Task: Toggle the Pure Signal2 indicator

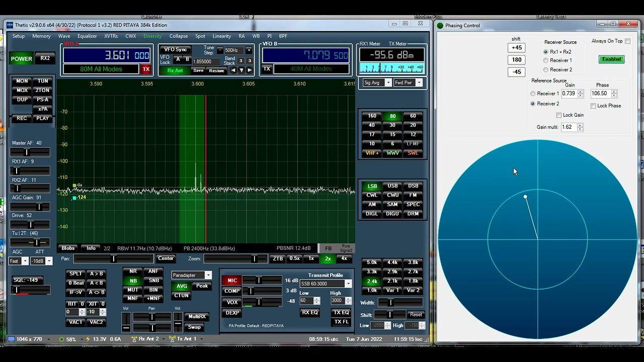Action: [x=346, y=248]
